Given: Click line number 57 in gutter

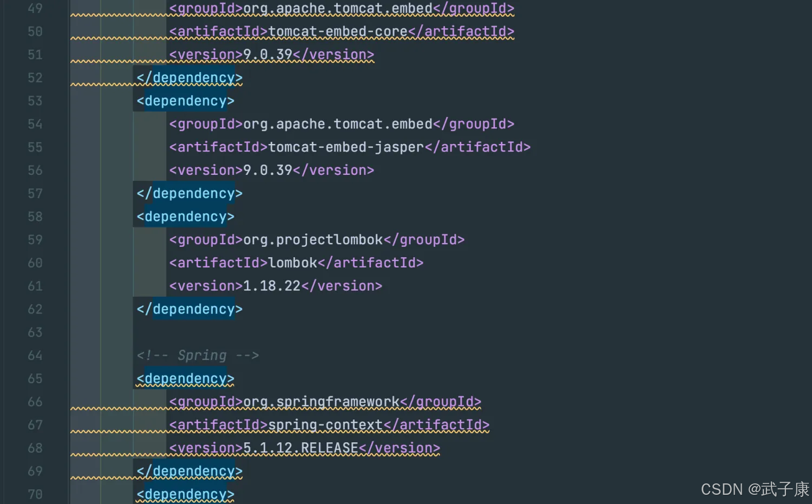Looking at the screenshot, I should pyautogui.click(x=35, y=193).
